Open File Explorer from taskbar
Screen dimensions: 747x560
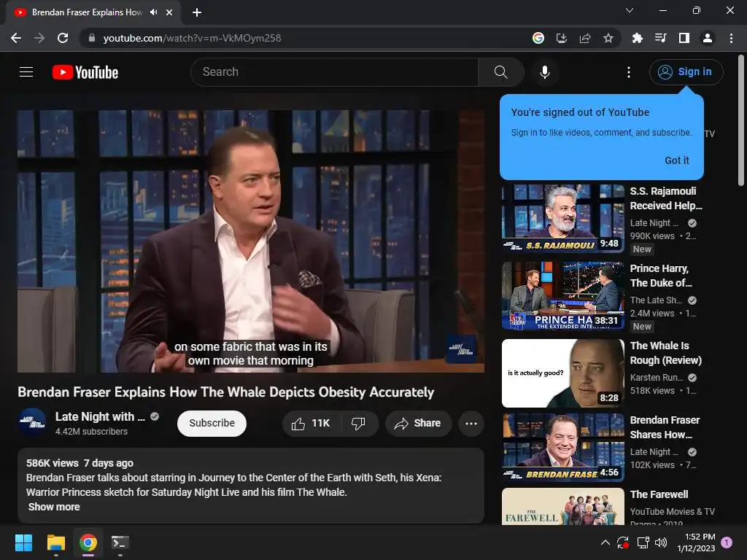click(55, 542)
